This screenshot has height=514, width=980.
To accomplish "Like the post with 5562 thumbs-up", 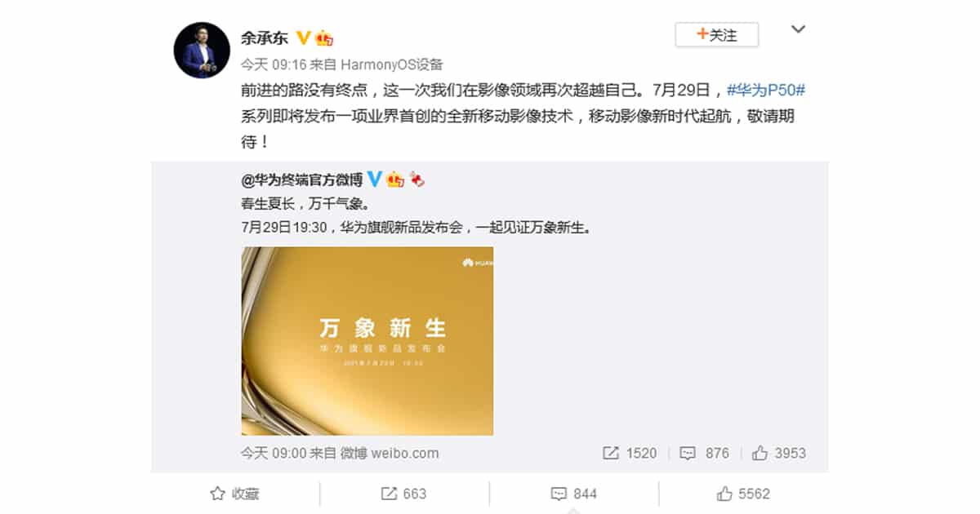I will point(724,494).
